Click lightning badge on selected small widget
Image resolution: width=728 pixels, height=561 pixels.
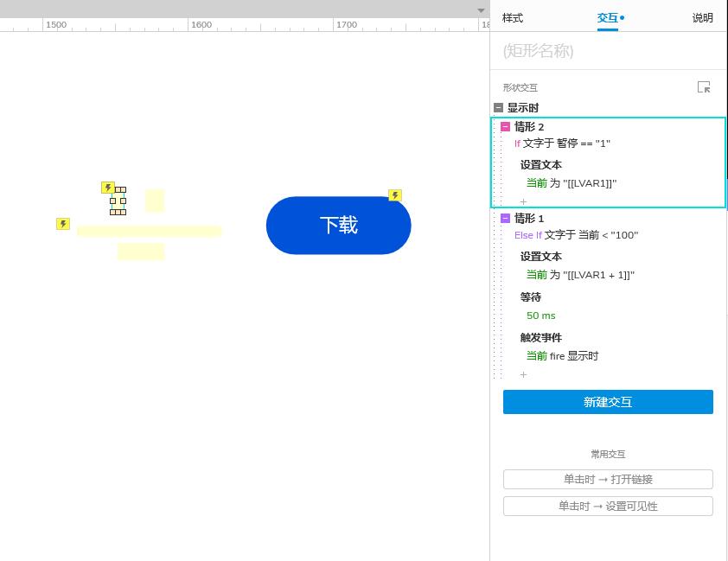(x=108, y=188)
